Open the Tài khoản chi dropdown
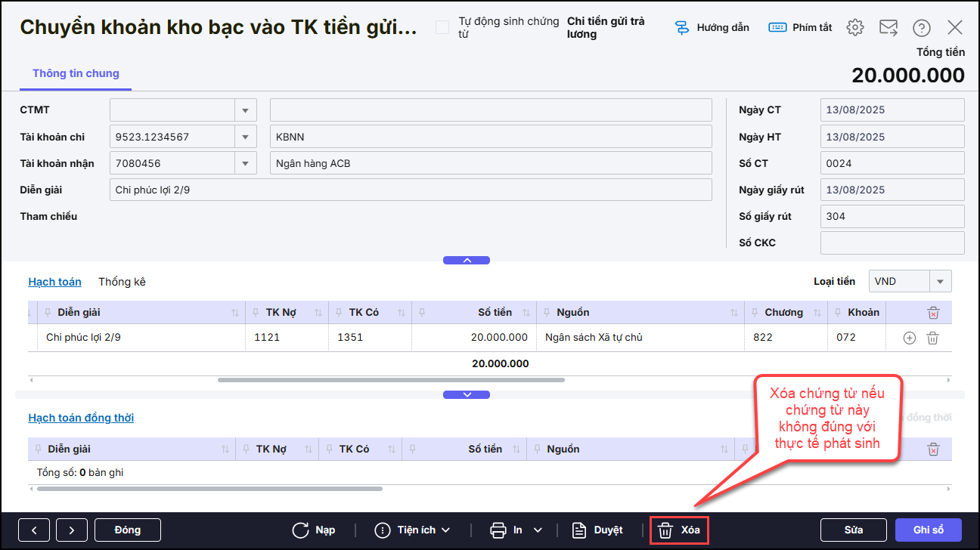Viewport: 980px width, 550px height. 245,137
